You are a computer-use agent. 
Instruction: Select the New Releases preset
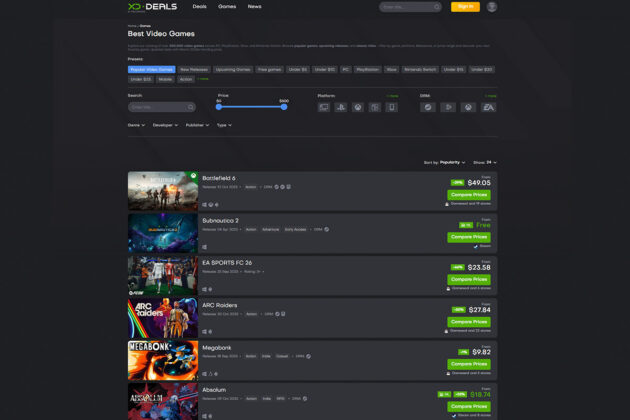click(194, 70)
